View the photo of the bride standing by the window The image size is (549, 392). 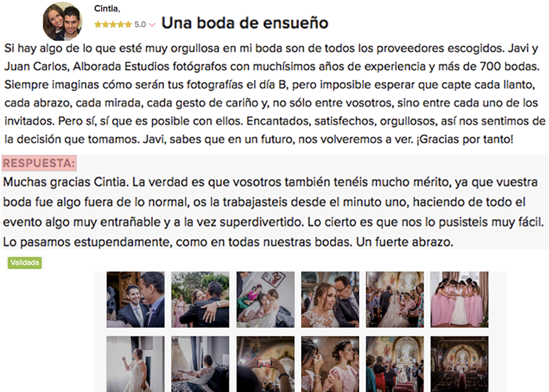click(x=135, y=364)
